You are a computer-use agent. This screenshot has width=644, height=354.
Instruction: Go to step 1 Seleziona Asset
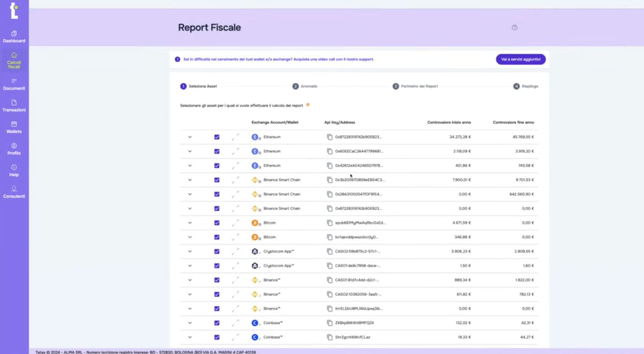pos(199,86)
